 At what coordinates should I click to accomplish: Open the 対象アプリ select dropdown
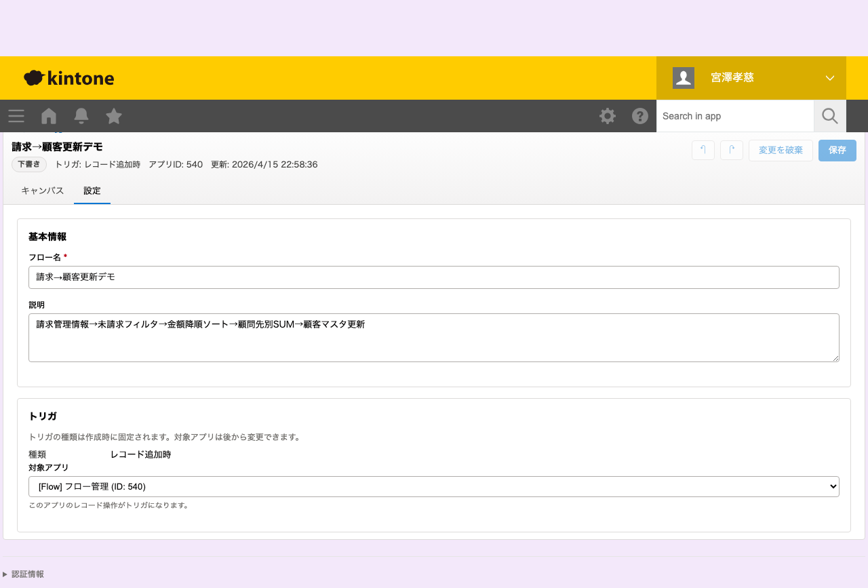pos(434,486)
